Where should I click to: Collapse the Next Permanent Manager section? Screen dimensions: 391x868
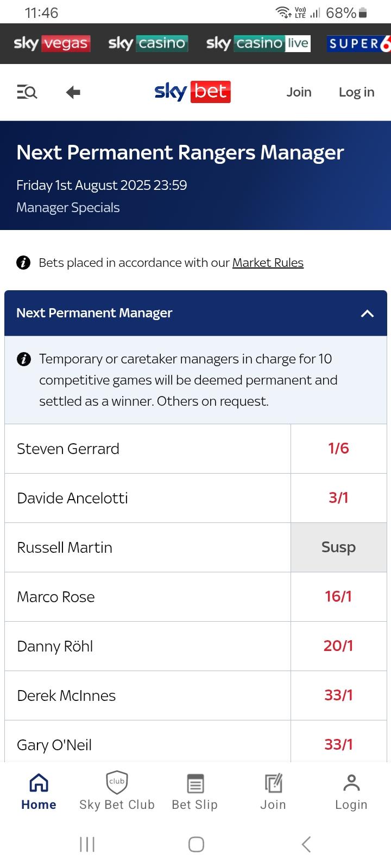tap(368, 313)
